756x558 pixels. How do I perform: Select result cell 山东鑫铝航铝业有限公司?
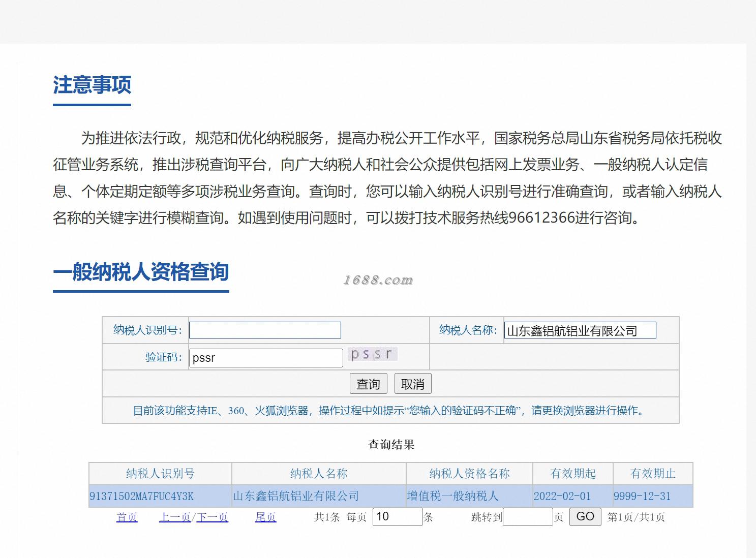click(319, 496)
